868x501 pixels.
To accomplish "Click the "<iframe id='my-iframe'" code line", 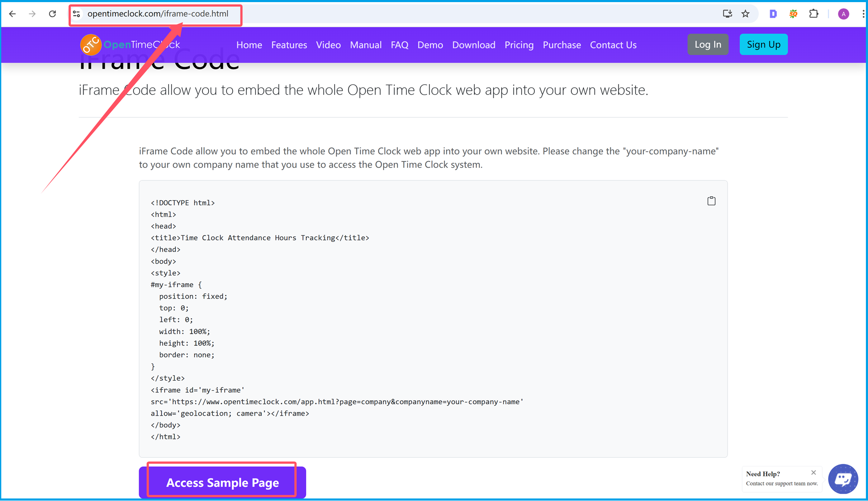I will pyautogui.click(x=197, y=390).
